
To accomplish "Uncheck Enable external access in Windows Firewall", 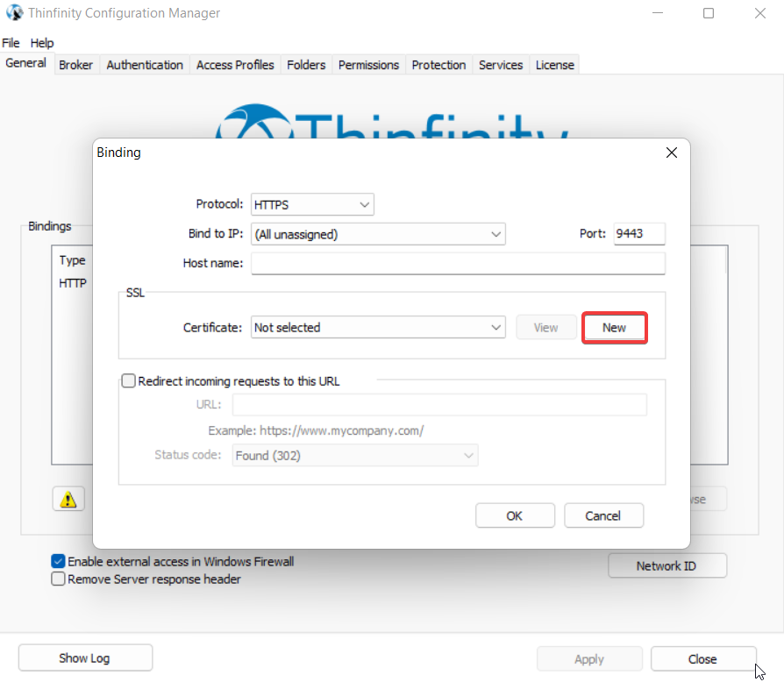I will (x=58, y=561).
